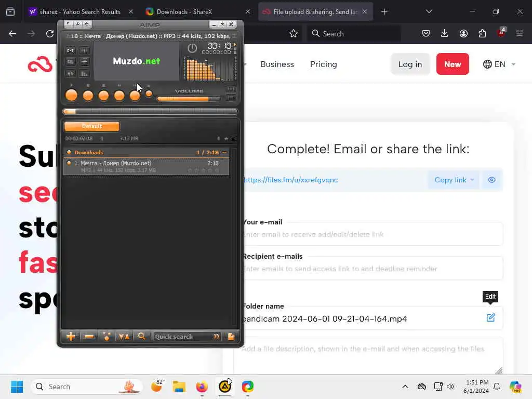Toggle the eye visibility icon beside link
Viewport: 532px width, 399px height.
pos(491,180)
